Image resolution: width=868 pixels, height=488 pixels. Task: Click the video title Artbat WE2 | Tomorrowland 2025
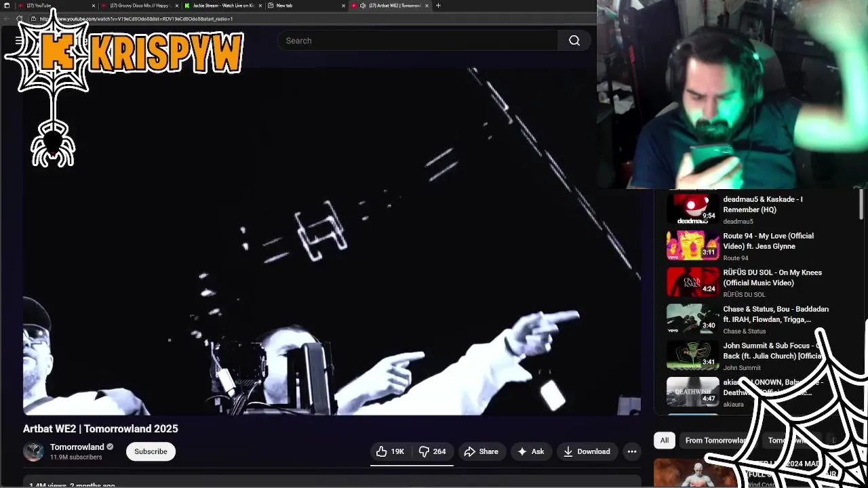tap(100, 429)
